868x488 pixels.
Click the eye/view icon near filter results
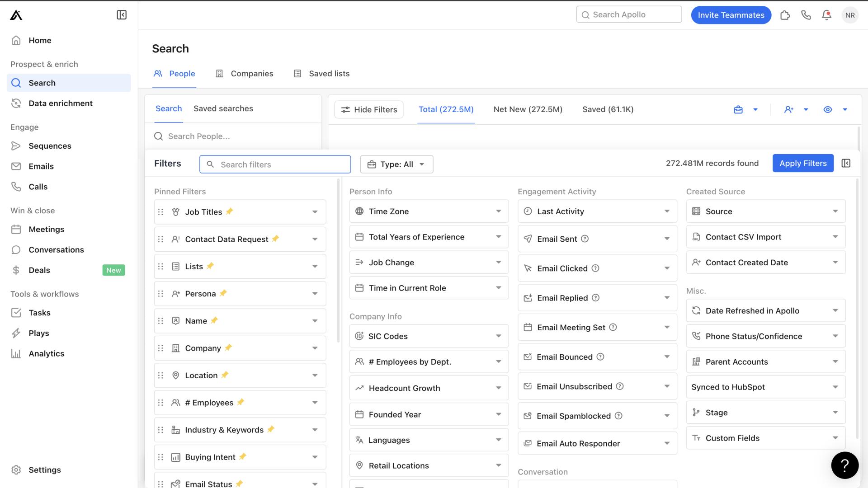[828, 110]
